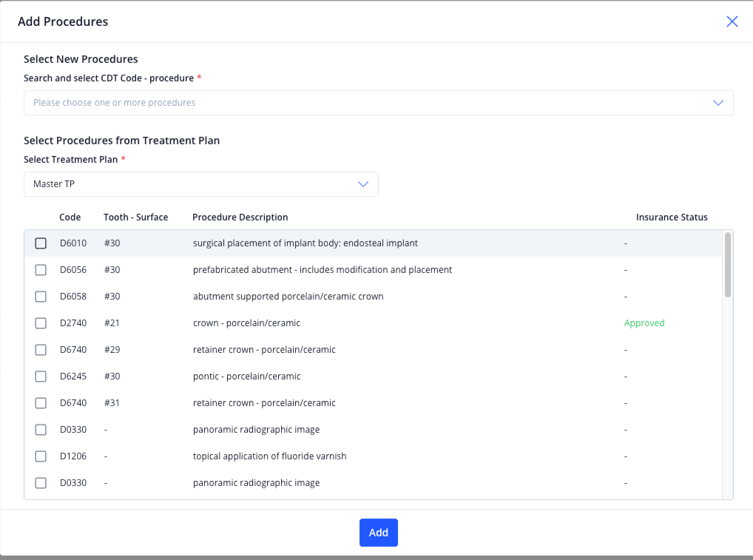This screenshot has height=560, width=753.
Task: Click 'abutment supported porcelain/ceramic crown' text
Action: click(288, 297)
